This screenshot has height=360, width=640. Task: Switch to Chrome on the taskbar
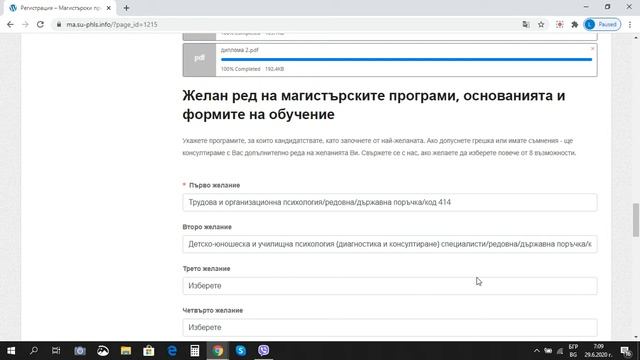click(218, 351)
